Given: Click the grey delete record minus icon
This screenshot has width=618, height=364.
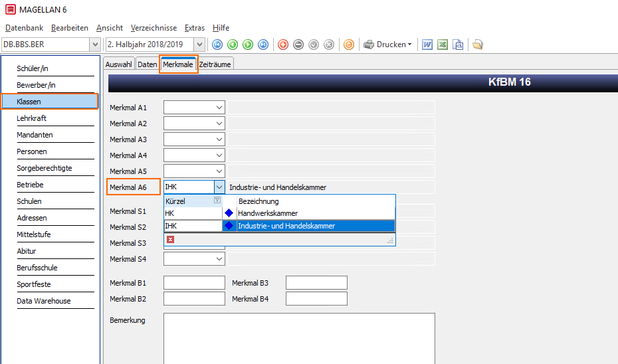Looking at the screenshot, I should pos(298,45).
